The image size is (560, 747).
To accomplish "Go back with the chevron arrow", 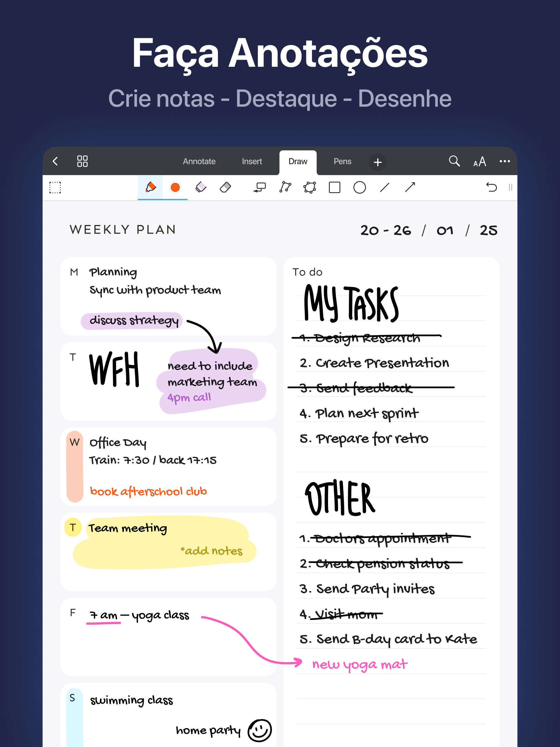I will [56, 161].
